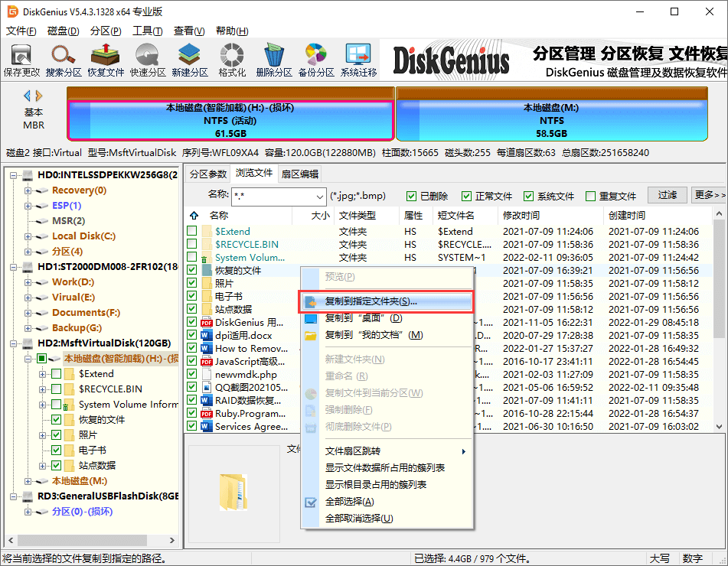Switch to the 分区参数 tab
Screen dimensions: 728x566
208,174
